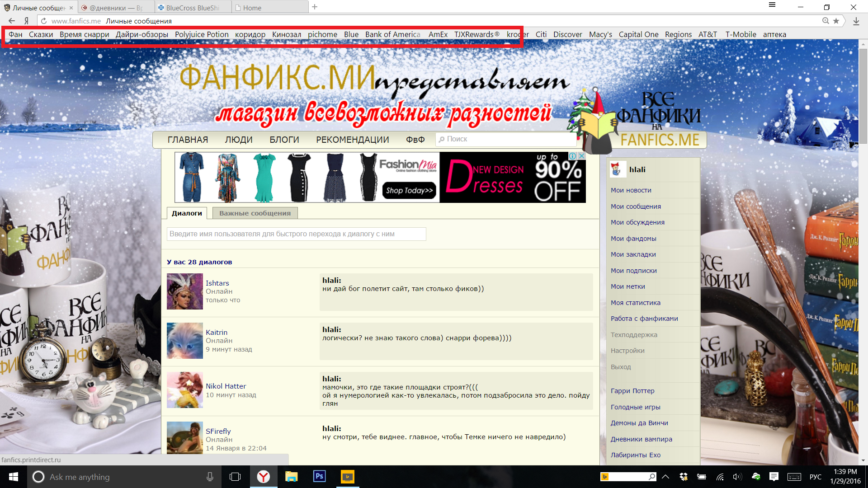Click the Yandex home button
Image resolution: width=868 pixels, height=488 pixels.
pos(27,21)
